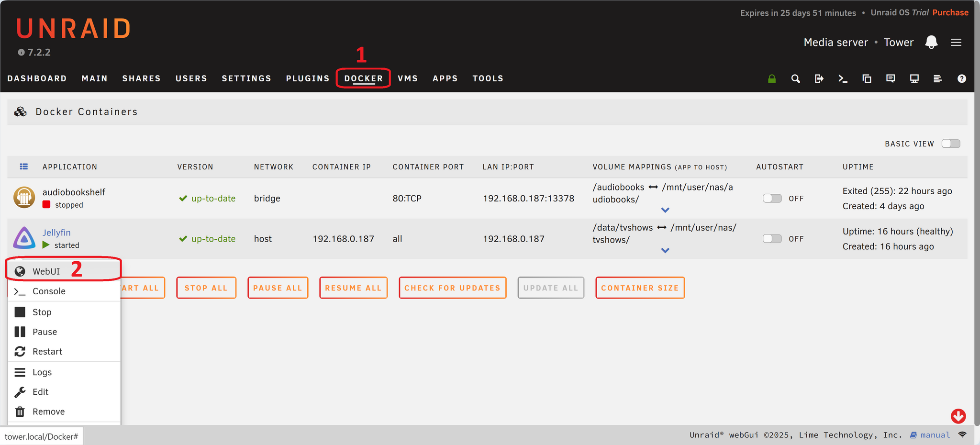
Task: Click the Media server description text
Action: click(x=835, y=42)
